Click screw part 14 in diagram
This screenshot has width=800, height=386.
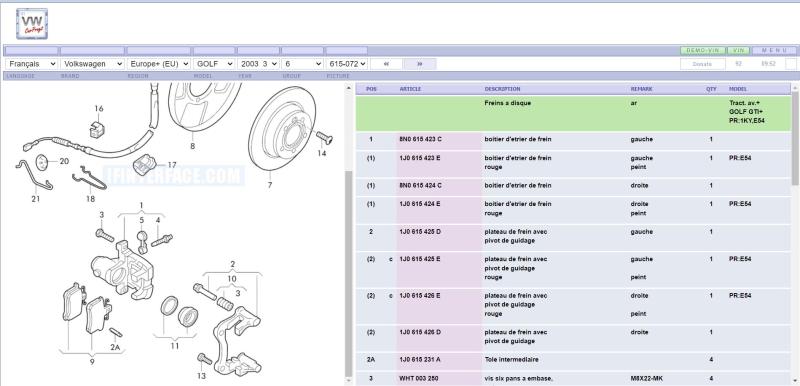pyautogui.click(x=324, y=137)
